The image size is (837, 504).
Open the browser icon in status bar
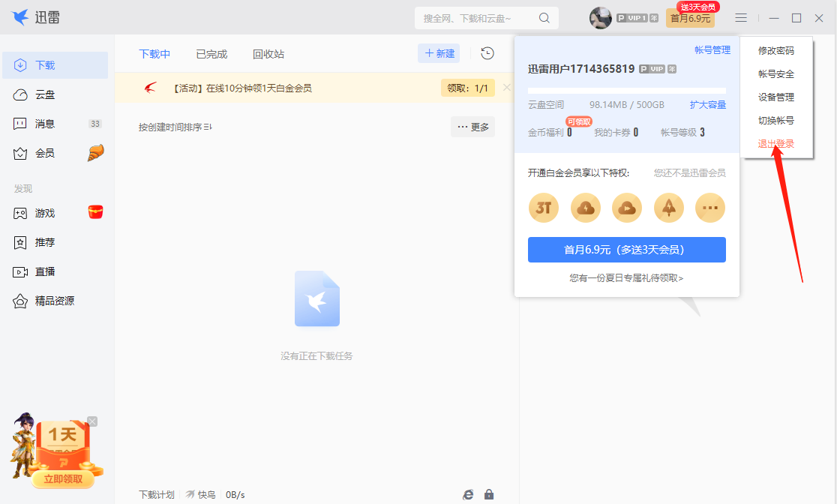pos(468,493)
